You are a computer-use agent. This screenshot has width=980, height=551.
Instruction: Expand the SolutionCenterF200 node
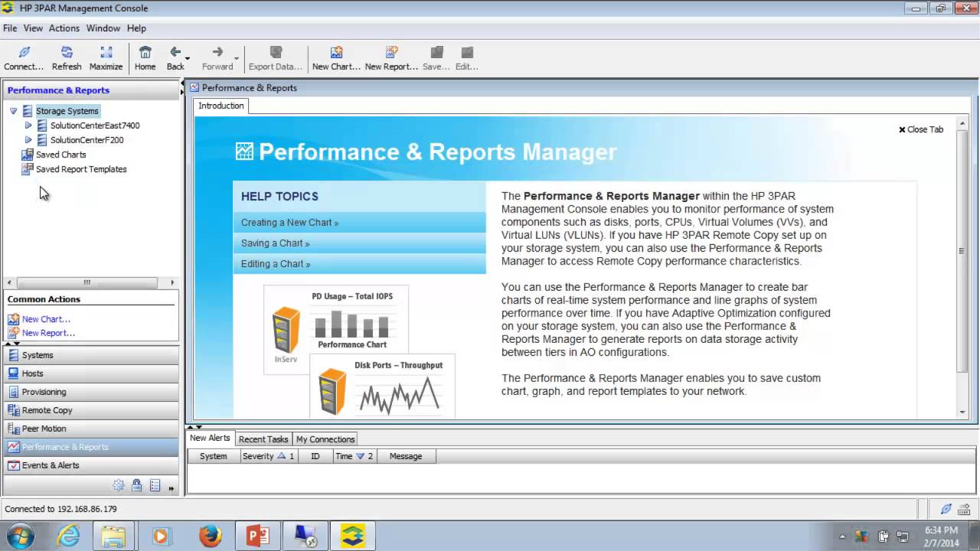pyautogui.click(x=28, y=140)
